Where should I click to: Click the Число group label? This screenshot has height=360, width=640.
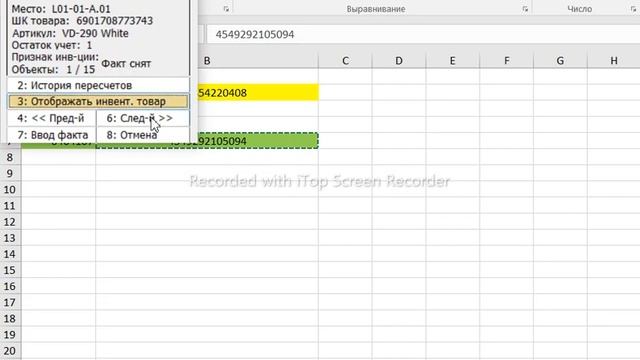(580, 9)
